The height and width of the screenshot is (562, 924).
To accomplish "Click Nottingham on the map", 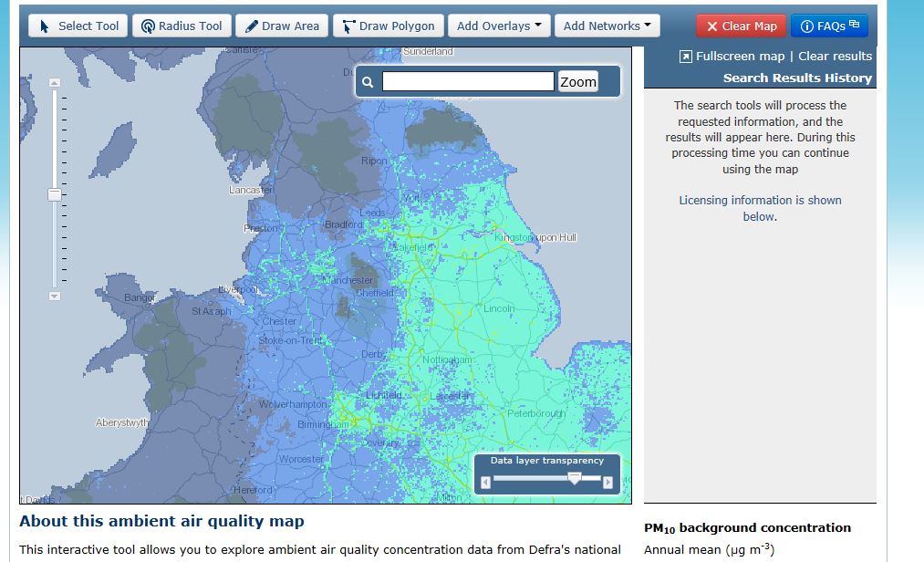I will coord(447,359).
